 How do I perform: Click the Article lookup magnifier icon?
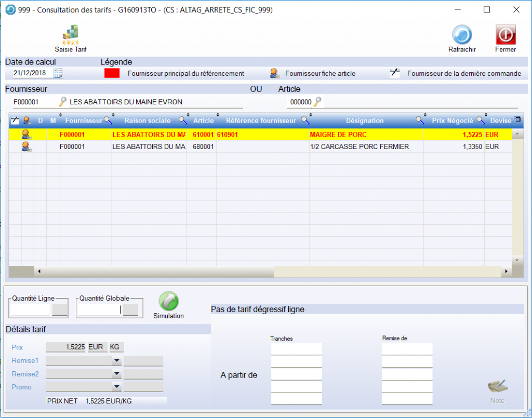(x=317, y=102)
